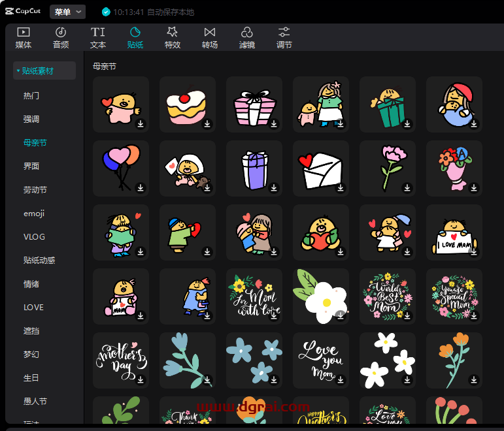Select the 滤镜 (Filters) icon
Image resolution: width=504 pixels, height=431 pixels.
tap(247, 32)
